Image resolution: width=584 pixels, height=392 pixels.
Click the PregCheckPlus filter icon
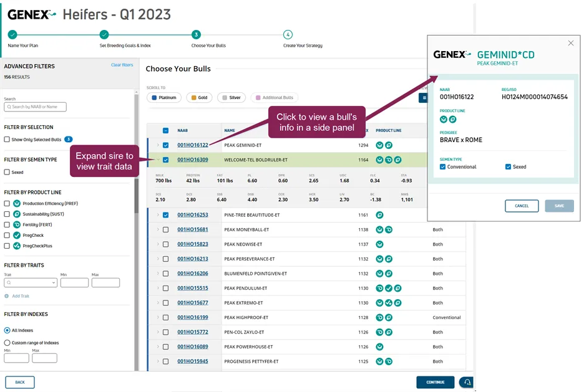(x=17, y=246)
